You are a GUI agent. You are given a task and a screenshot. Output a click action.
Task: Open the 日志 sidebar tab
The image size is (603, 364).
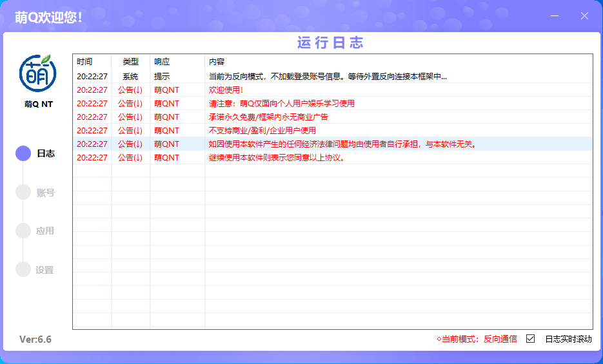coord(35,153)
